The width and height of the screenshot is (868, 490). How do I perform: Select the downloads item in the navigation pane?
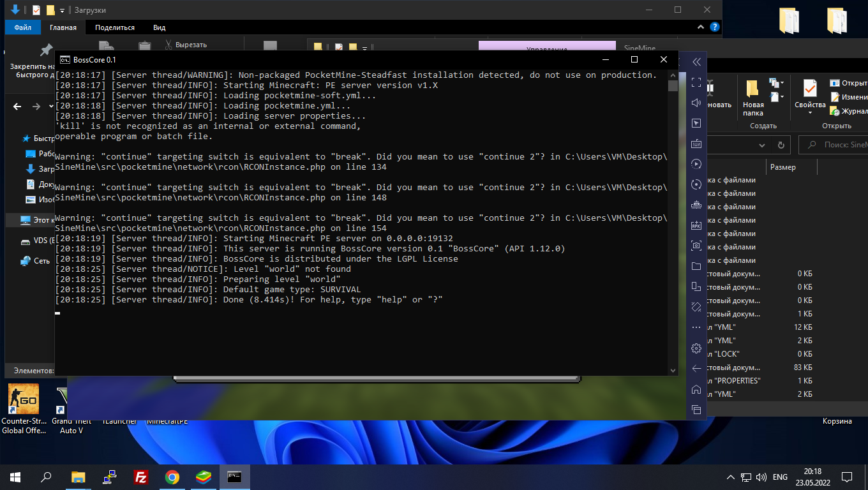[x=40, y=169]
